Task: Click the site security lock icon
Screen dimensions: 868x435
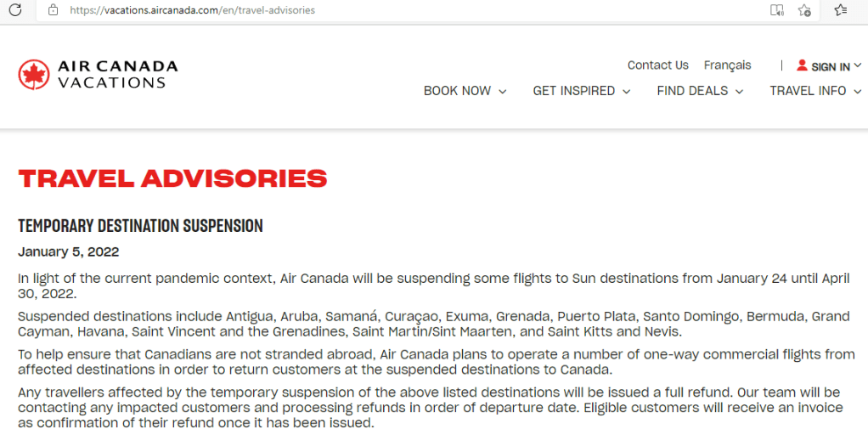Action: (53, 10)
